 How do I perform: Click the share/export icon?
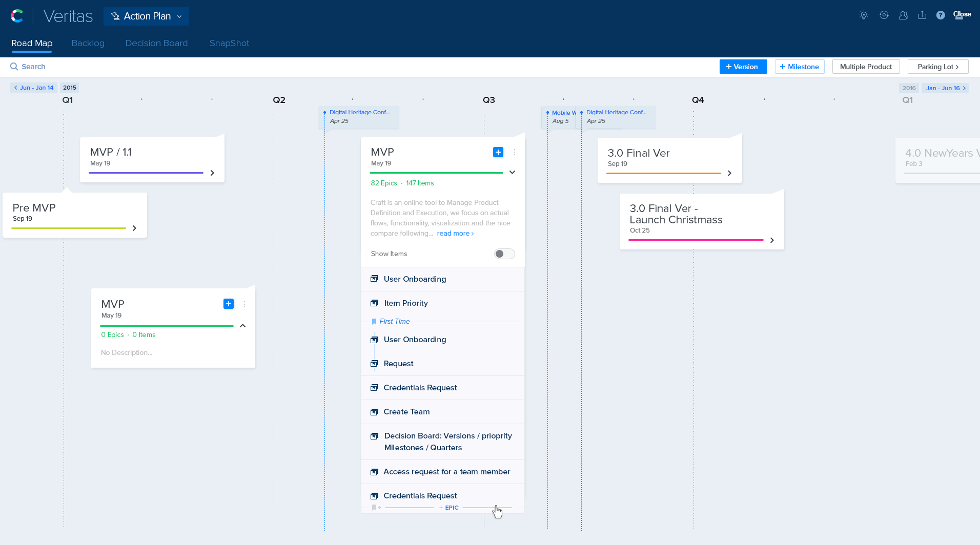pos(922,15)
